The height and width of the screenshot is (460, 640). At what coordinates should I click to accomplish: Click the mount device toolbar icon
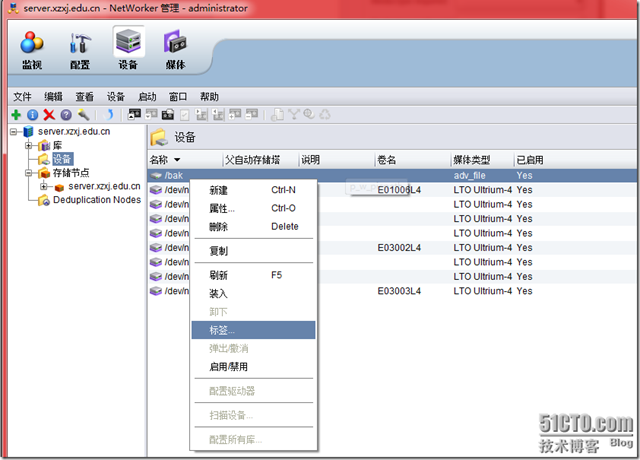[x=134, y=114]
